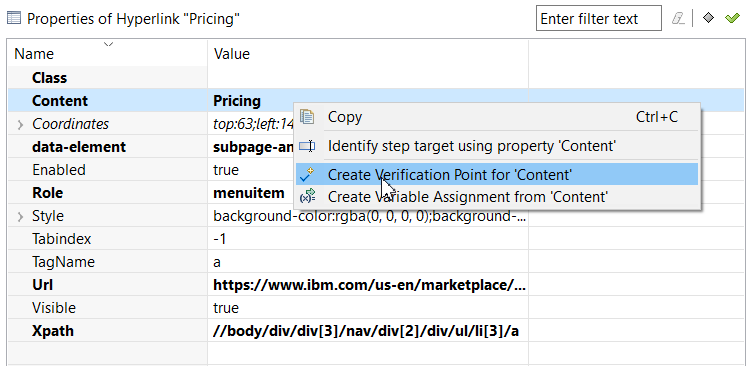Choose Create Variable Assignment from 'Content'
The height and width of the screenshot is (366, 750).
pos(498,197)
